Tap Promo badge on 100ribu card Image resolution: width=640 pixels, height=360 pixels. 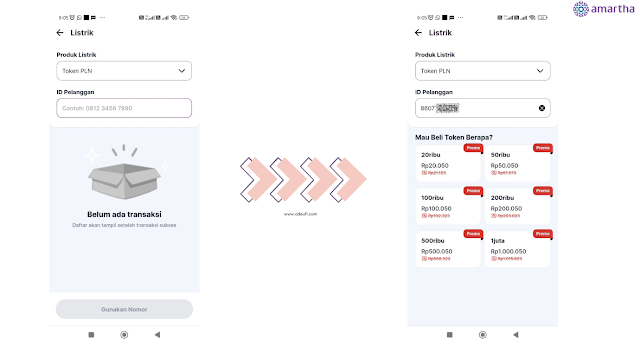point(473,191)
